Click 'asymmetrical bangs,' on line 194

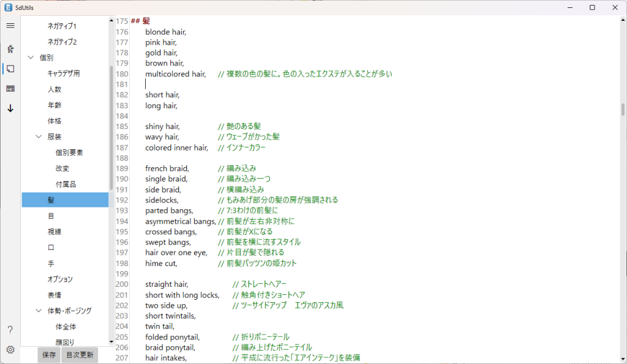[x=181, y=221]
